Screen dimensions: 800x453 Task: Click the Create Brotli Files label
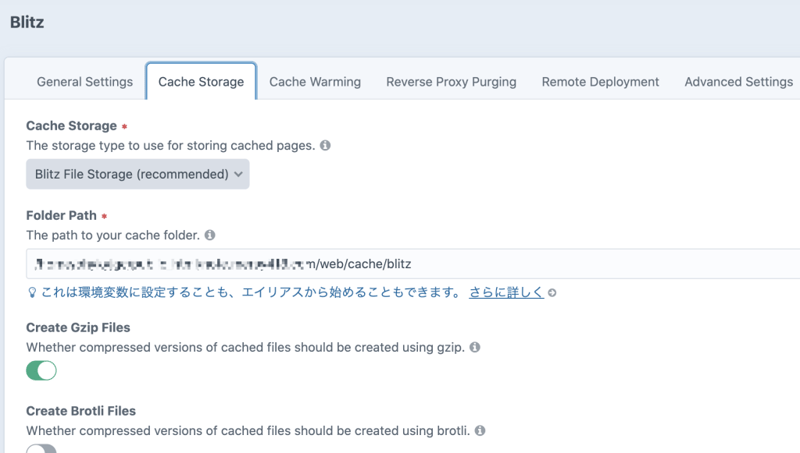(81, 410)
